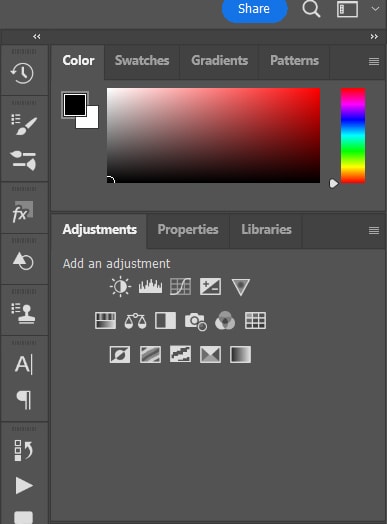Open the Character panel icon

[x=23, y=364]
